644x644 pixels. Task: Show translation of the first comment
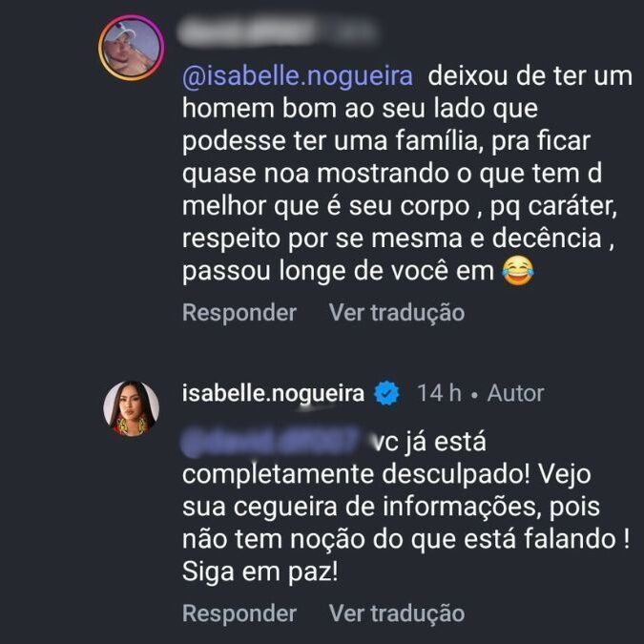397,312
